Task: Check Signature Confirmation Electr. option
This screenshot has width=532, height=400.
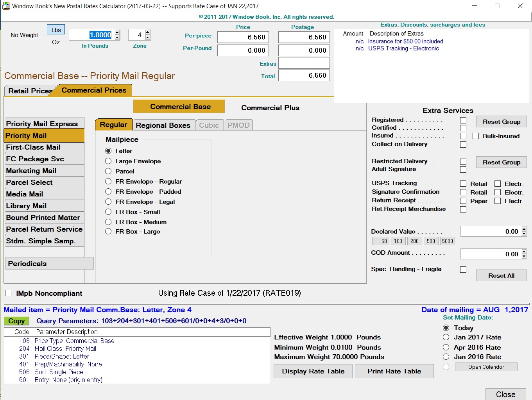Action: (498, 192)
